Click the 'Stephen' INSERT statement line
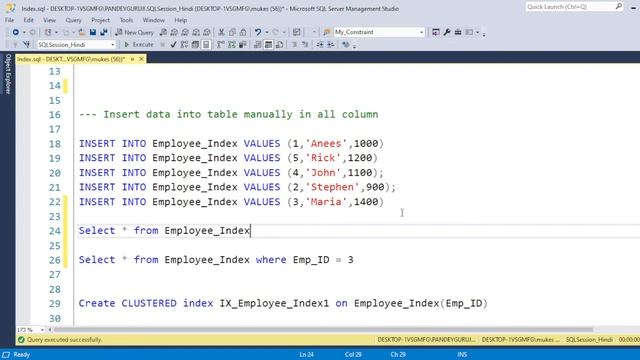 (x=237, y=187)
